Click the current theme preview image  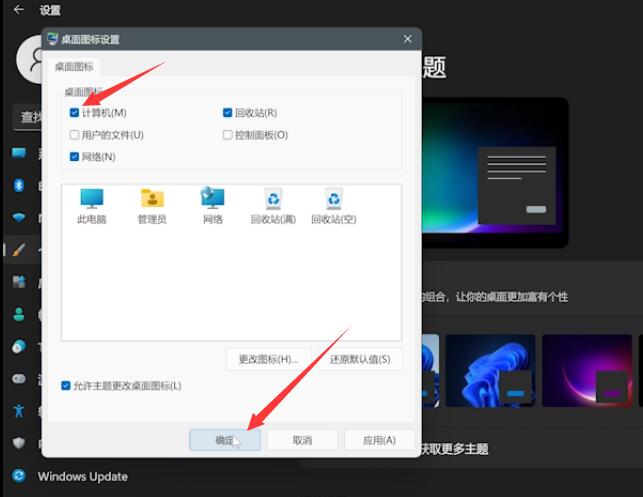[x=495, y=172]
